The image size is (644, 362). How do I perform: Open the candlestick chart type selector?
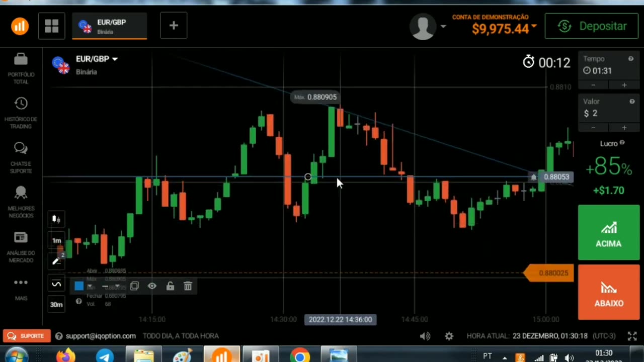coord(56,219)
